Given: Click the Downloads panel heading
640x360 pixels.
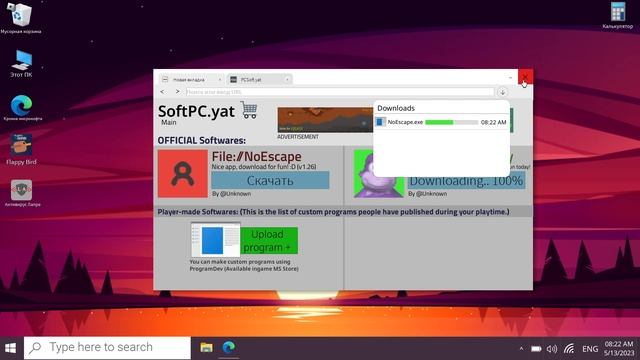Looking at the screenshot, I should pos(396,108).
